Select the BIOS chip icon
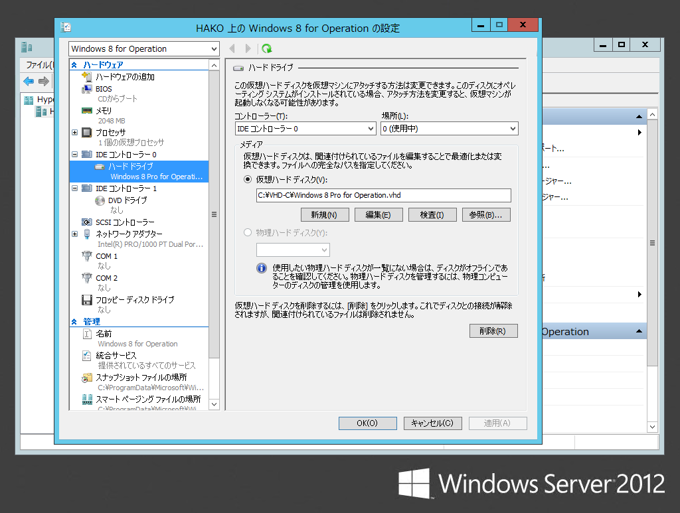The width and height of the screenshot is (680, 513). coord(87,89)
